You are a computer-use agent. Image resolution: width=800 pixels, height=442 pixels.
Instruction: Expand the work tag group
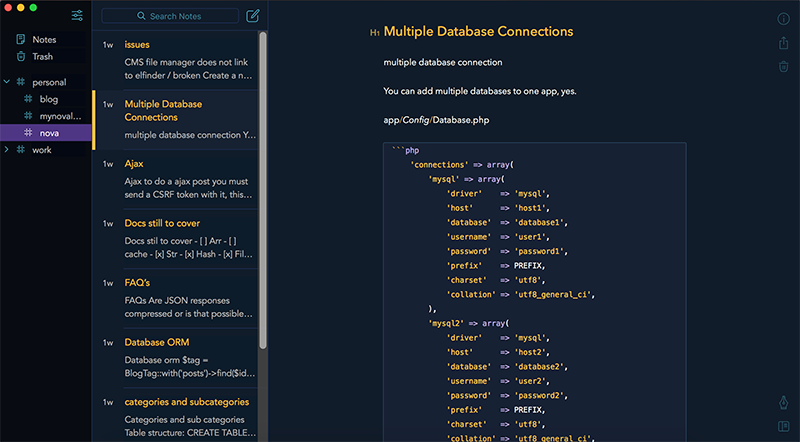click(7, 150)
